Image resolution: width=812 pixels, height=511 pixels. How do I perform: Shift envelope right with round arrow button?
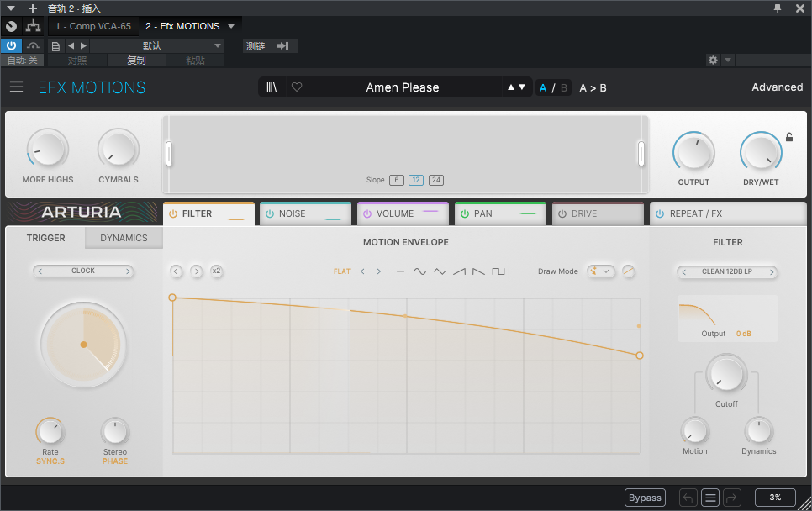point(196,271)
